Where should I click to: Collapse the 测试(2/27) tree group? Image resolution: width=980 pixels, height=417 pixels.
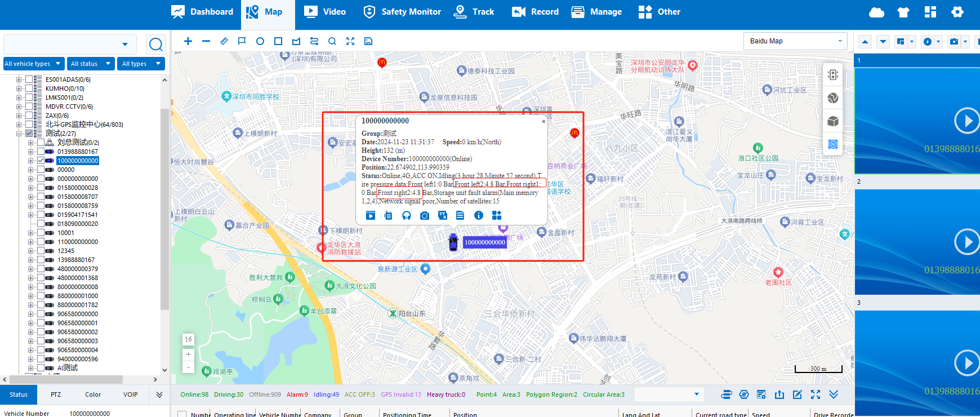pyautogui.click(x=19, y=134)
